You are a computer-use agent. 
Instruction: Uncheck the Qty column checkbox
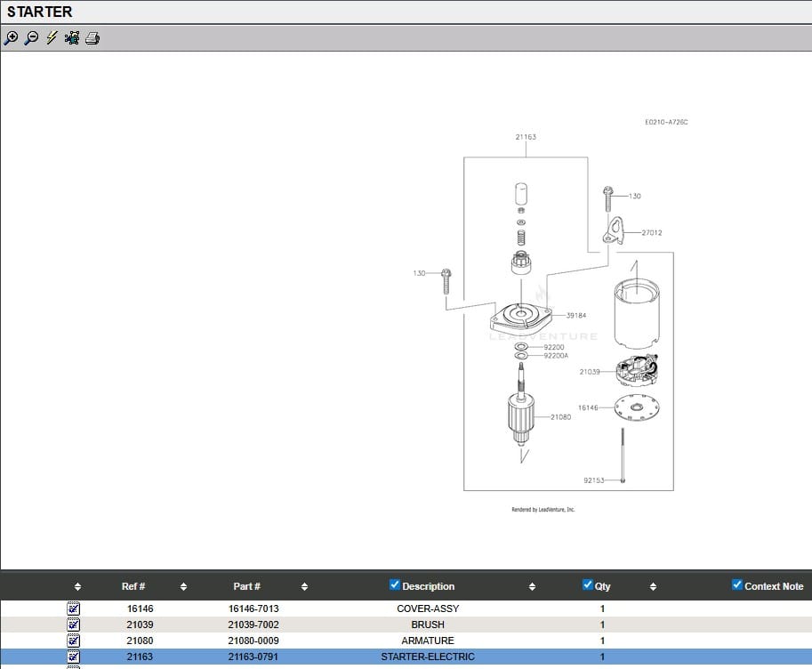(x=588, y=585)
